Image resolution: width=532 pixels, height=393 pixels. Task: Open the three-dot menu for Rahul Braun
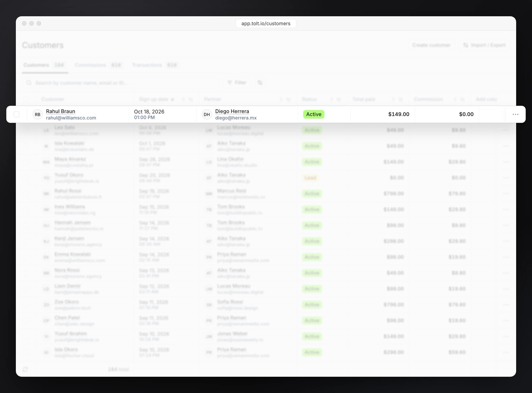point(515,115)
